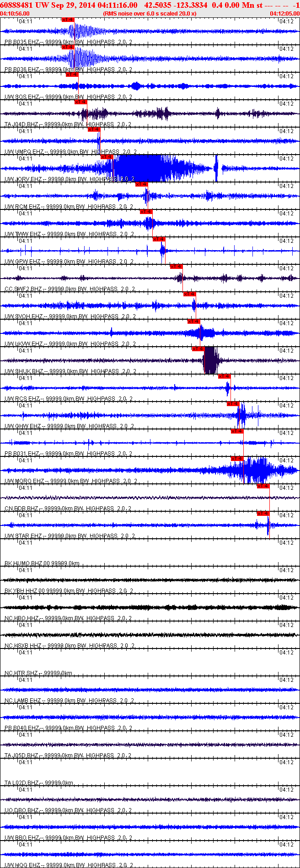Select red pick marker on UW RCM trace
300x868 pixels.
(141, 184)
